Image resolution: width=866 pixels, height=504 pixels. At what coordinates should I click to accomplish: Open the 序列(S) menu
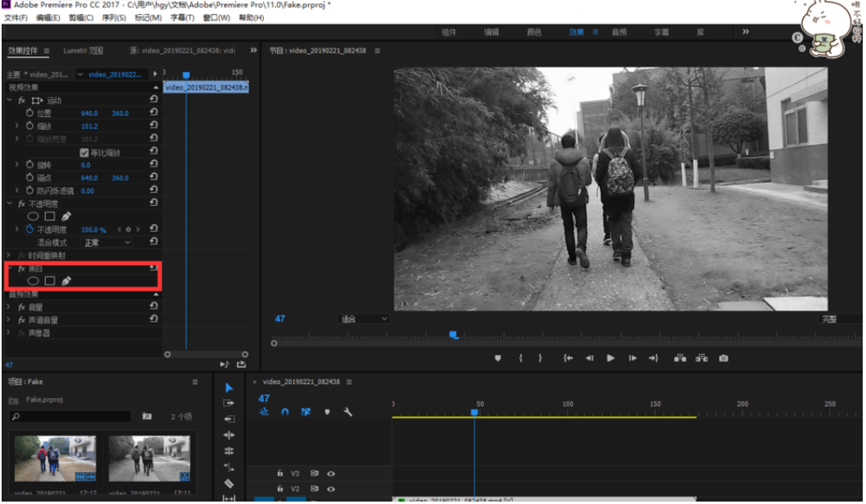pos(112,17)
